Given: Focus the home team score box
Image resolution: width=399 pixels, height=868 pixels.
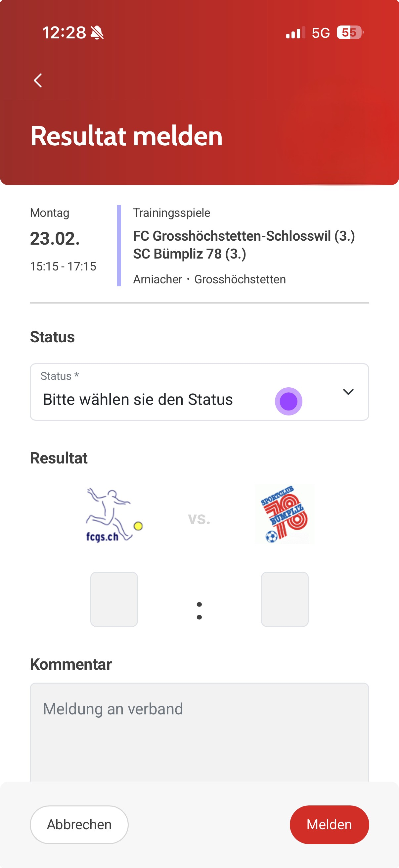Looking at the screenshot, I should (114, 599).
